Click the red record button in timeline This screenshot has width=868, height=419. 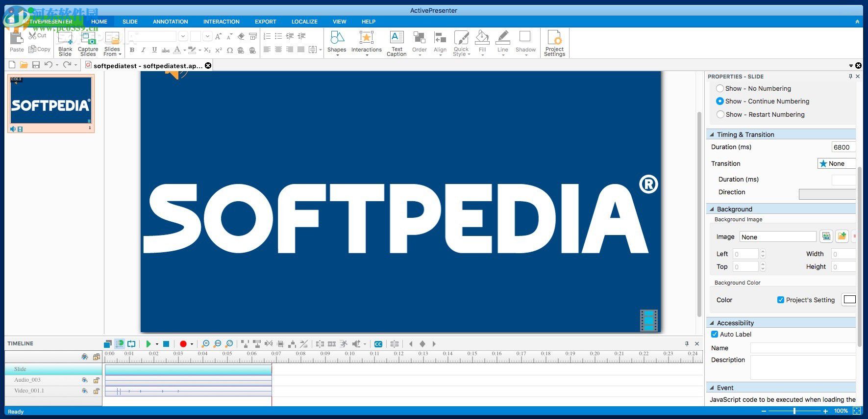point(183,344)
